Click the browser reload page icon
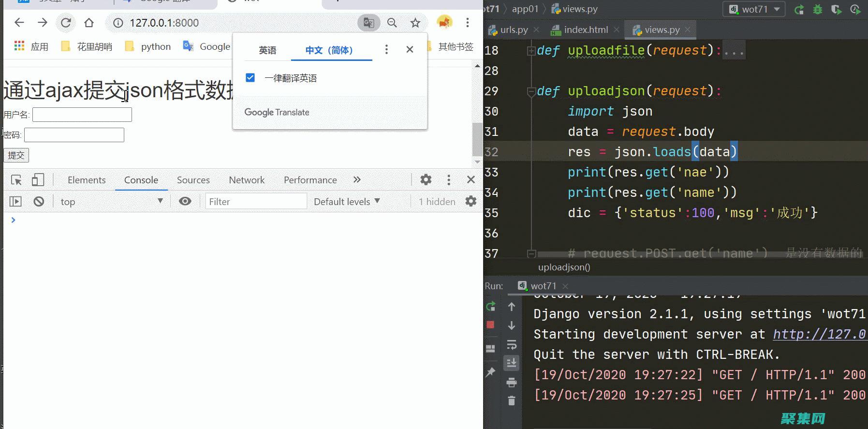 click(66, 23)
